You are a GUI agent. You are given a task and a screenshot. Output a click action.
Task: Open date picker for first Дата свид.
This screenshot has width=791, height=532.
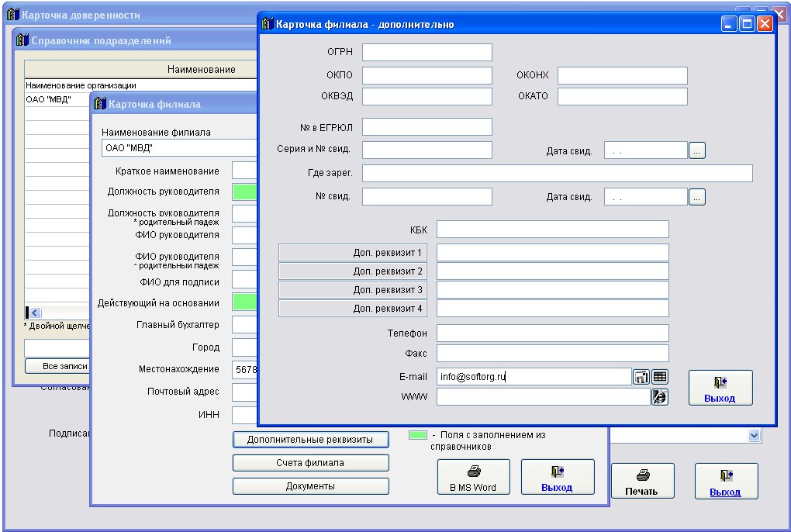pyautogui.click(x=697, y=151)
